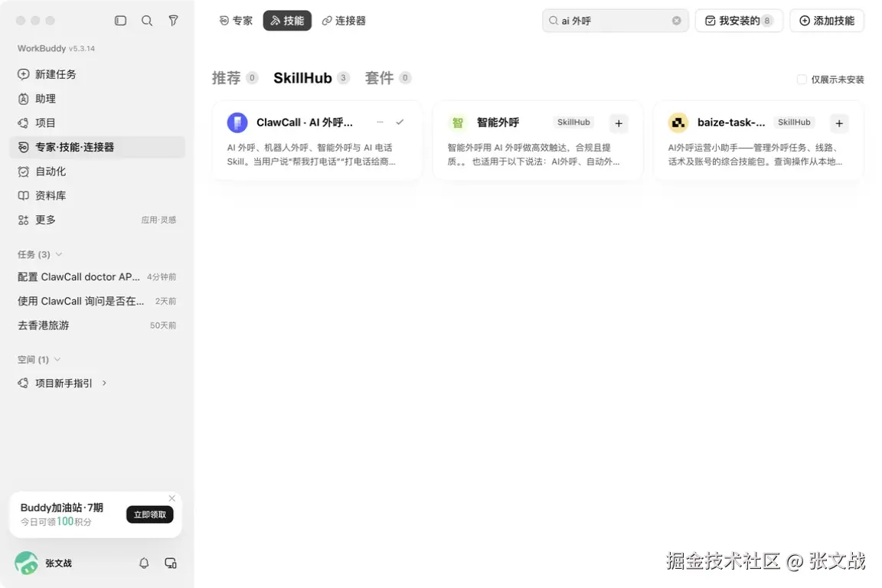This screenshot has width=882, height=588.
Task: Open the 智能外呼 skill card
Action: click(537, 140)
